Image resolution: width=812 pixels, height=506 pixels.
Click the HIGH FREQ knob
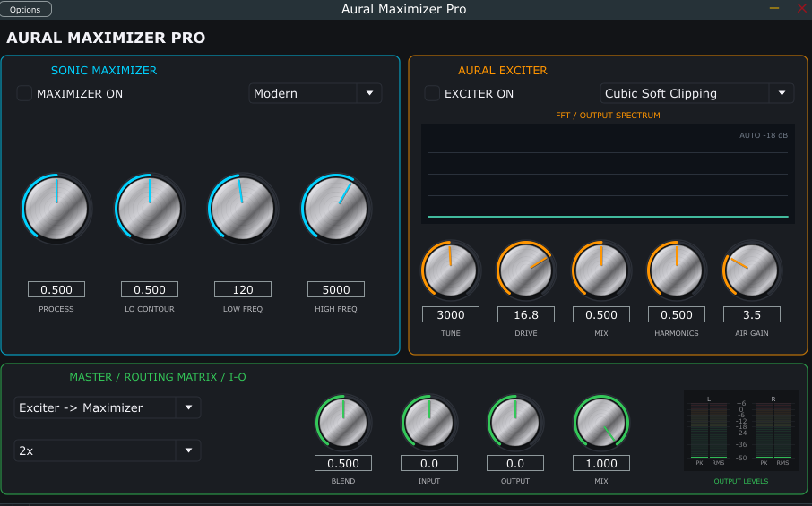(x=336, y=209)
